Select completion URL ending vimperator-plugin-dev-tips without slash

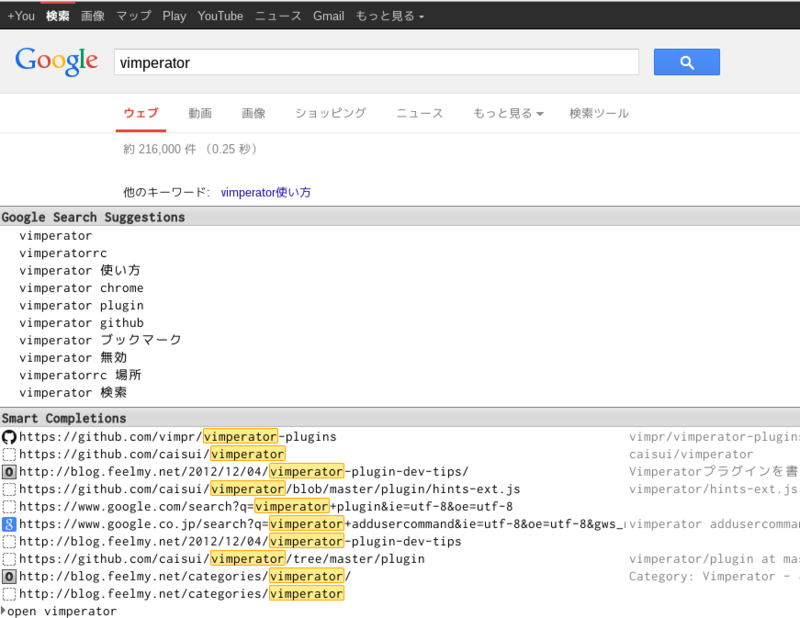click(x=240, y=541)
